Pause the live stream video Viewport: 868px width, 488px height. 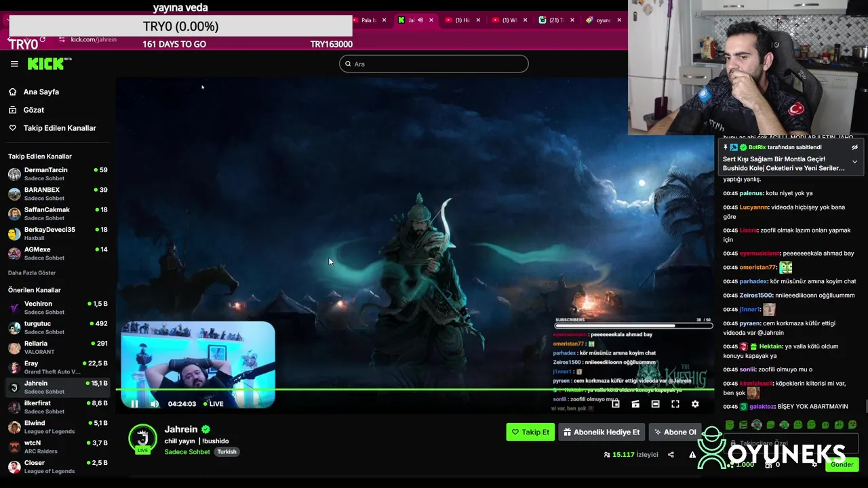point(134,404)
